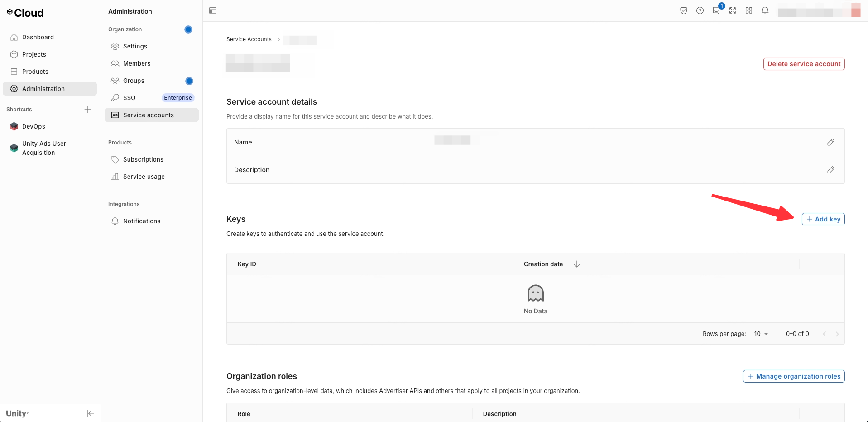Go to next page of keys
The width and height of the screenshot is (868, 422).
(837, 334)
